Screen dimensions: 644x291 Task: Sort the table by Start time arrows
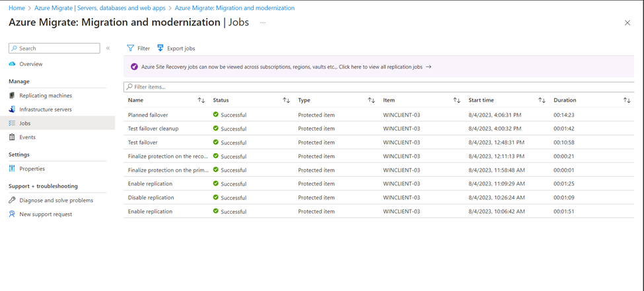pyautogui.click(x=542, y=100)
